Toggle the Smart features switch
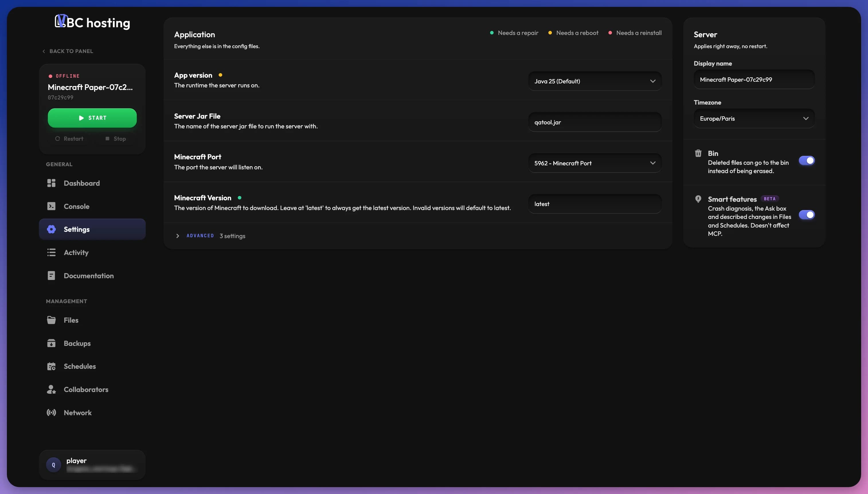This screenshot has height=494, width=868. tap(807, 215)
